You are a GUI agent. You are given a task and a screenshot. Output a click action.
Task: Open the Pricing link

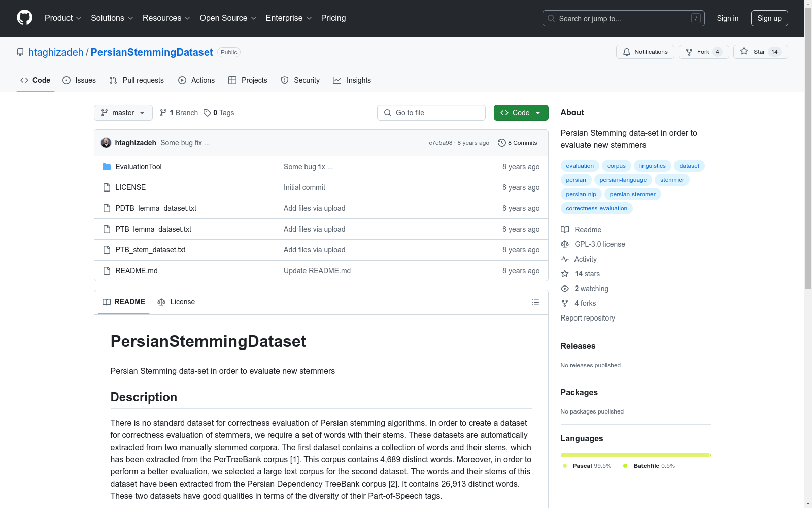pyautogui.click(x=333, y=18)
